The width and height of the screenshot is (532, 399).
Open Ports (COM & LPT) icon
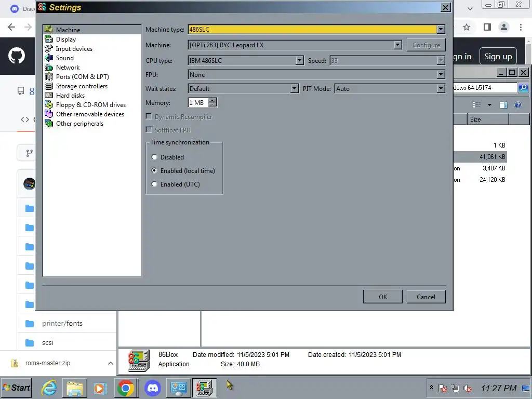pyautogui.click(x=49, y=77)
